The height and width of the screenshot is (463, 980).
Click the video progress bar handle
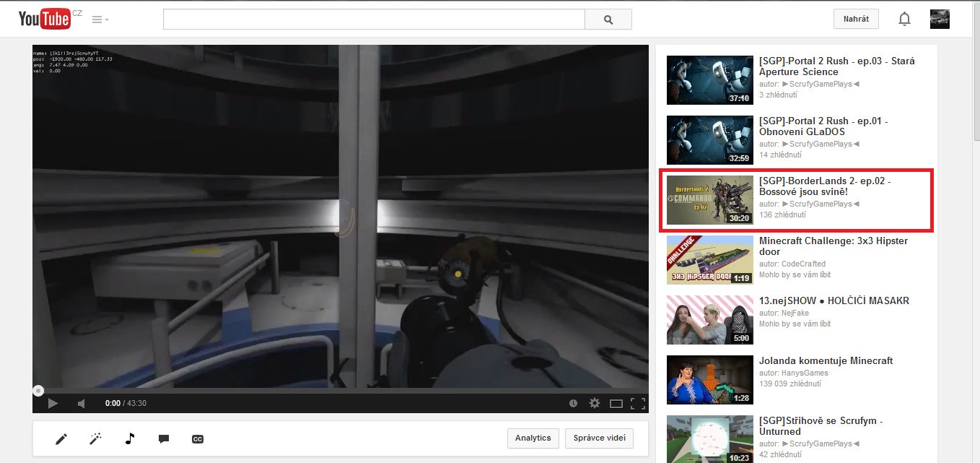38,391
